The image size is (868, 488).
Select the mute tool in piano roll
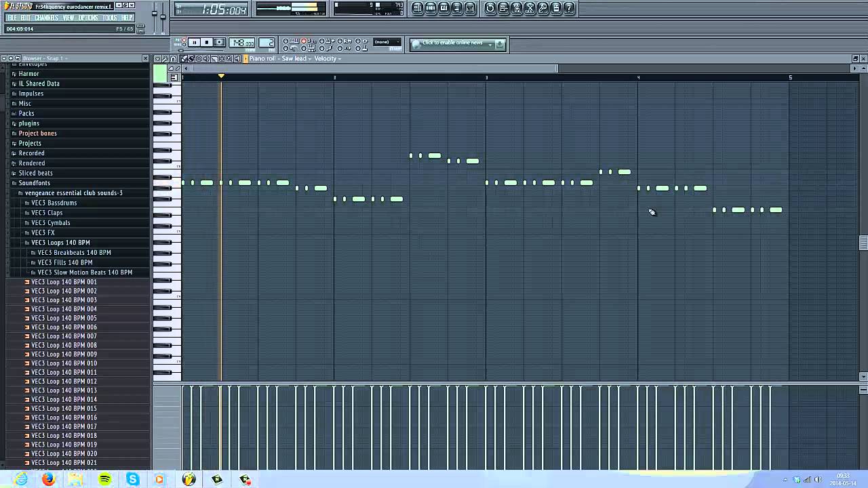click(x=206, y=59)
